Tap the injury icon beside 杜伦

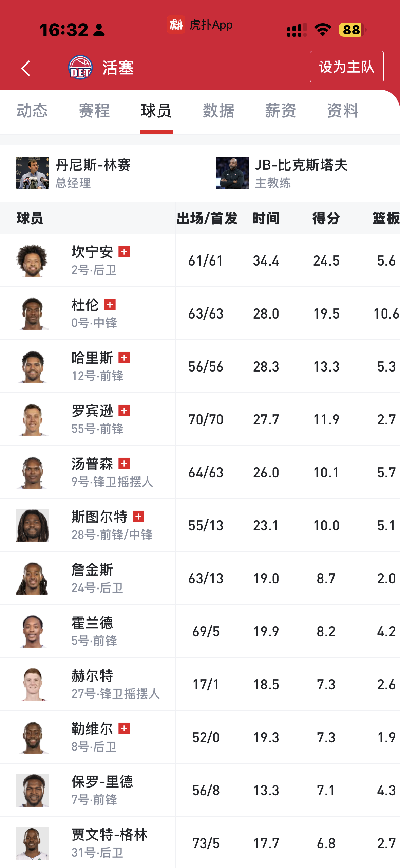[110, 305]
